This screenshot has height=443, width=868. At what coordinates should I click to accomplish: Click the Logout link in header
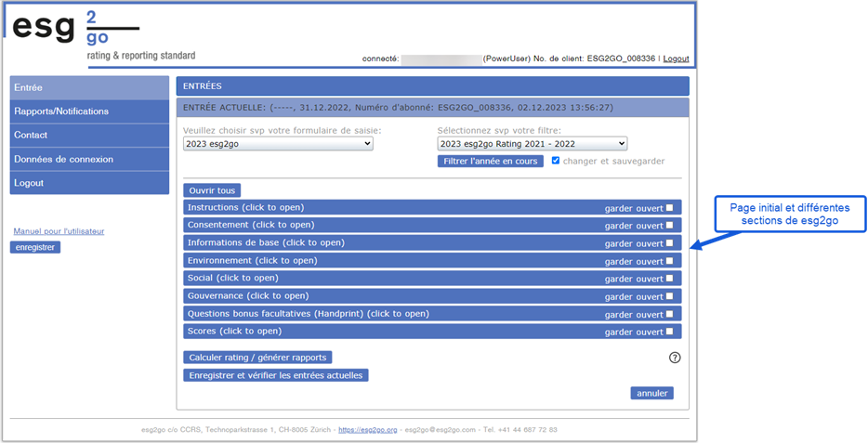pyautogui.click(x=676, y=59)
